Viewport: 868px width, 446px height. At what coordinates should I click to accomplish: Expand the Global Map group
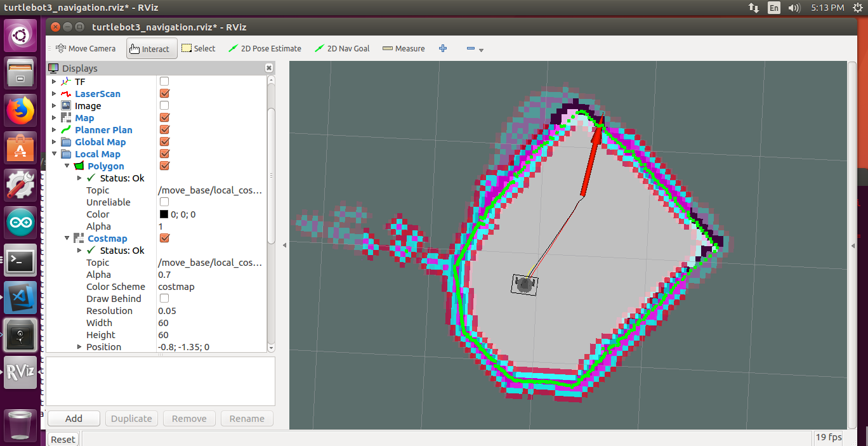(54, 142)
